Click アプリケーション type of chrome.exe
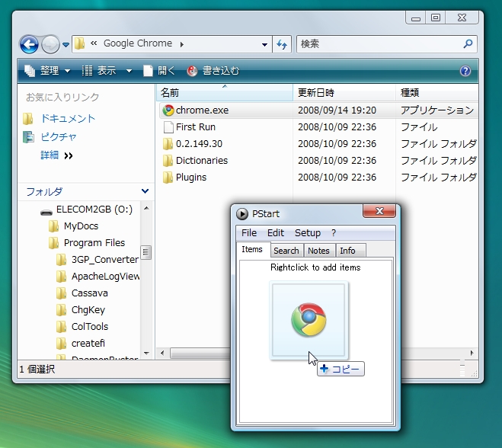Viewport: 502px width, 448px height. click(437, 110)
